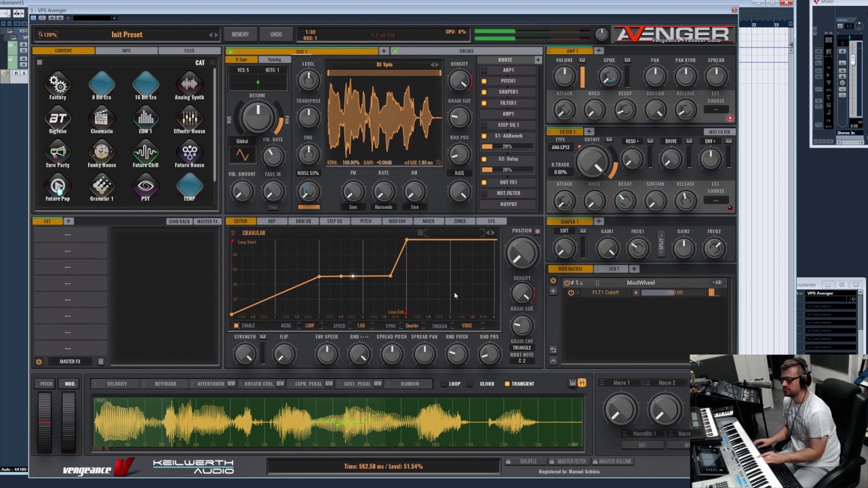Select the Future House category icon
The height and width of the screenshot is (488, 868).
[189, 152]
